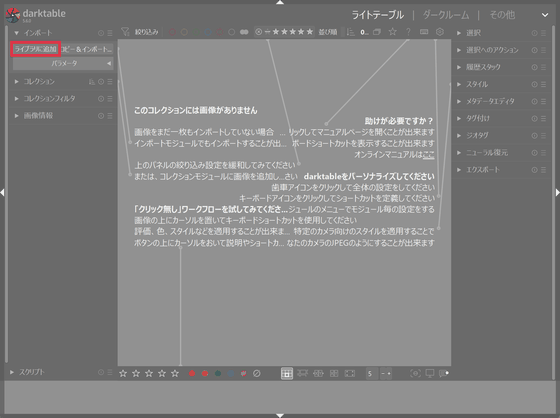This screenshot has width=560, height=418.
Task: Open presets menu of メタデータエディタ module
Action: tap(543, 101)
